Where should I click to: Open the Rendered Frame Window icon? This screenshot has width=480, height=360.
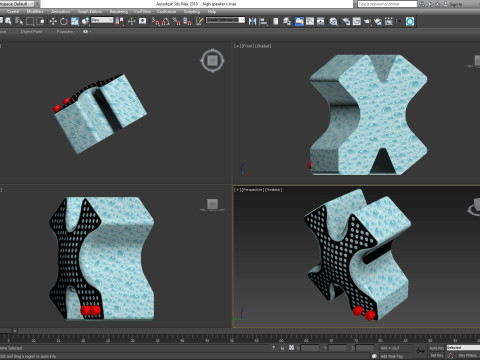click(x=357, y=22)
